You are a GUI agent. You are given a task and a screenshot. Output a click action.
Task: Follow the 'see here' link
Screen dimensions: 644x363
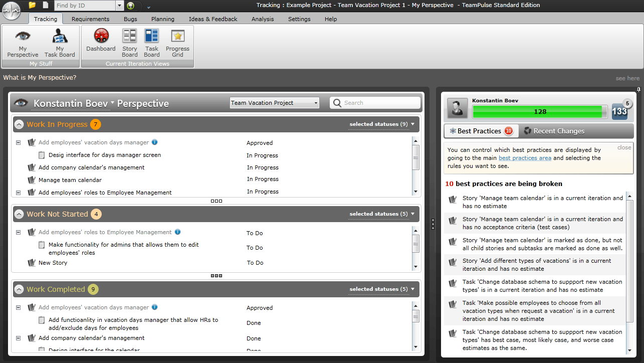tap(627, 78)
